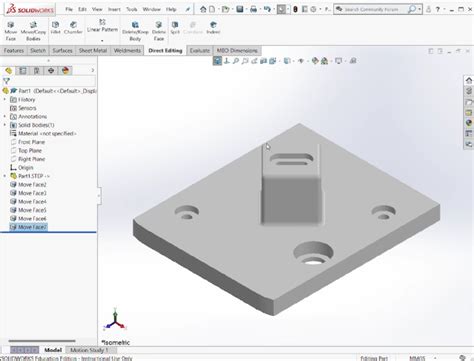Open the Window menu
The width and height of the screenshot is (474, 361).
(152, 9)
